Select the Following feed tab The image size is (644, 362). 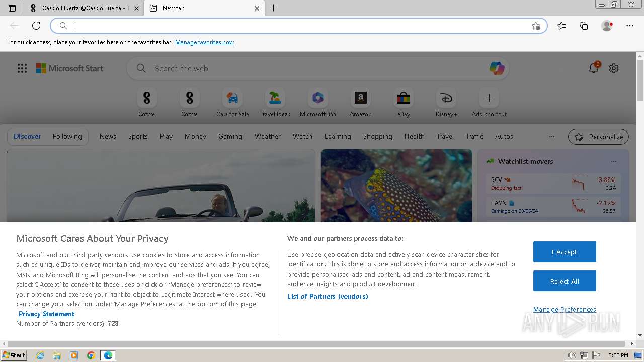pyautogui.click(x=67, y=136)
